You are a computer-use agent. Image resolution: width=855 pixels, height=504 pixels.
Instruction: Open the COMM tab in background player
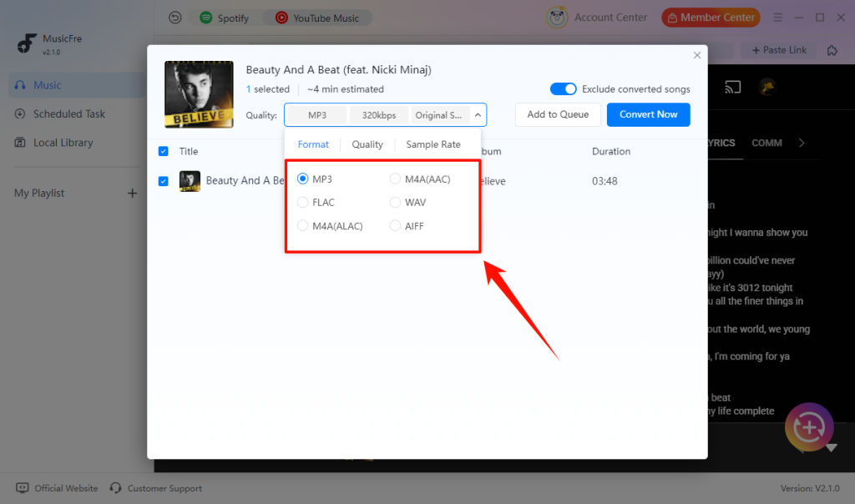[766, 143]
